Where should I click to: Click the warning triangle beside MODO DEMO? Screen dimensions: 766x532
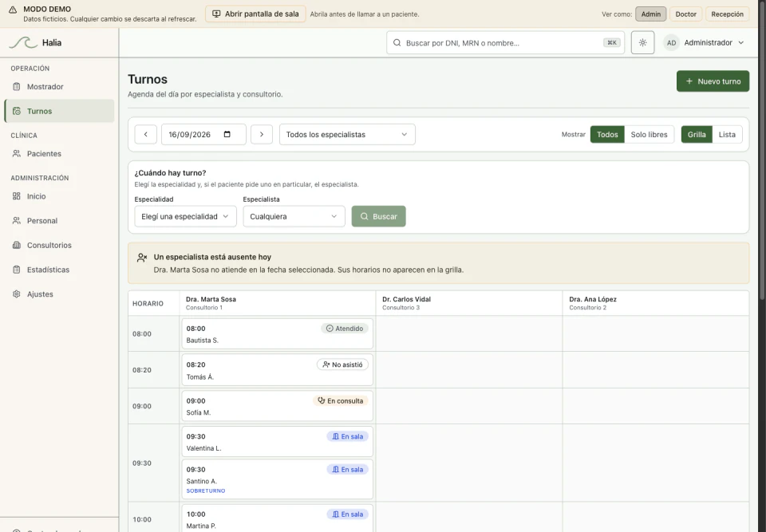(x=13, y=10)
